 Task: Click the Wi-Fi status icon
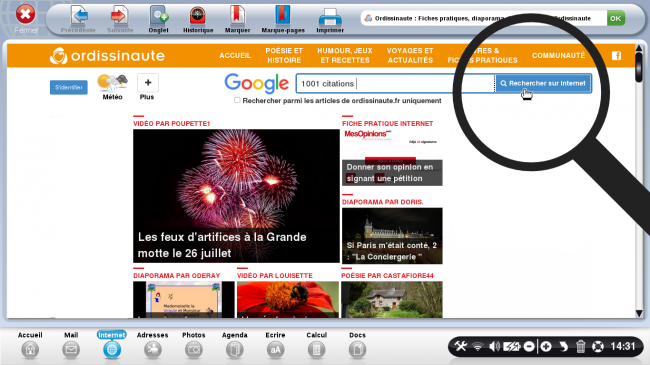click(478, 346)
